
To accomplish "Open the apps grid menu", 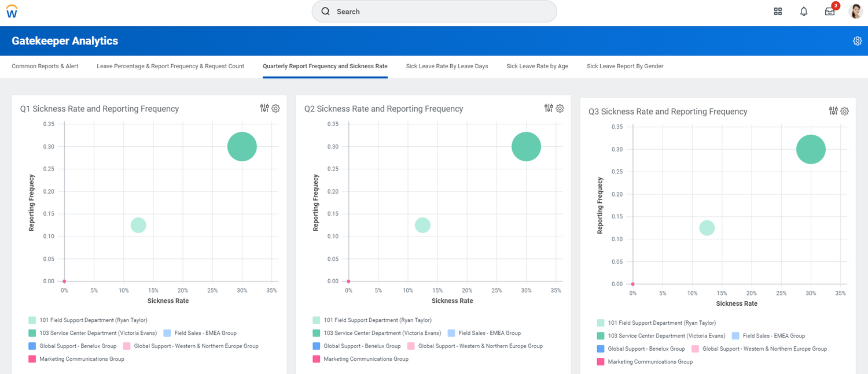I will (778, 11).
